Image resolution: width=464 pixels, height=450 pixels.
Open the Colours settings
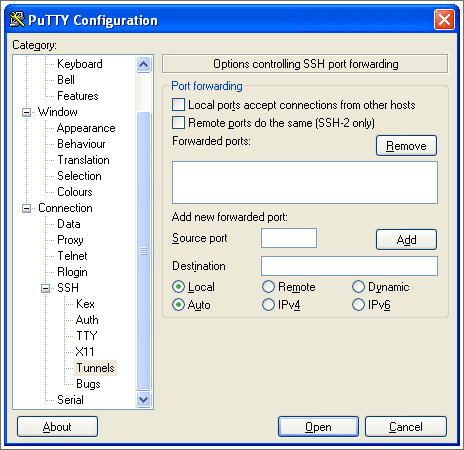[75, 192]
